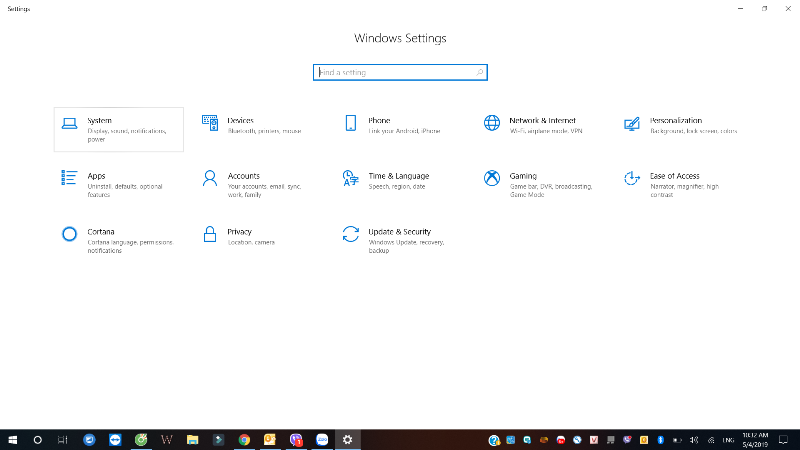Viewport: 800px width, 450px height.
Task: Click the Gaming title text
Action: (523, 176)
